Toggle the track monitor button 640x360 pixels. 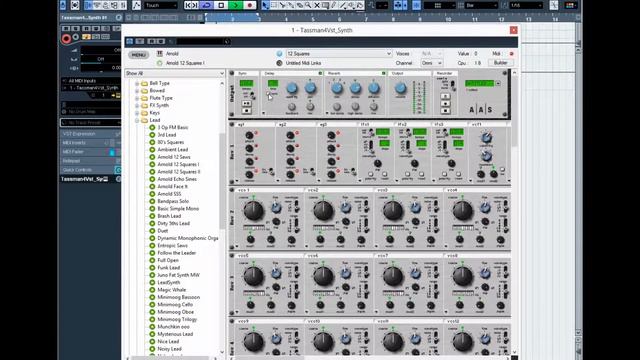coord(76,37)
